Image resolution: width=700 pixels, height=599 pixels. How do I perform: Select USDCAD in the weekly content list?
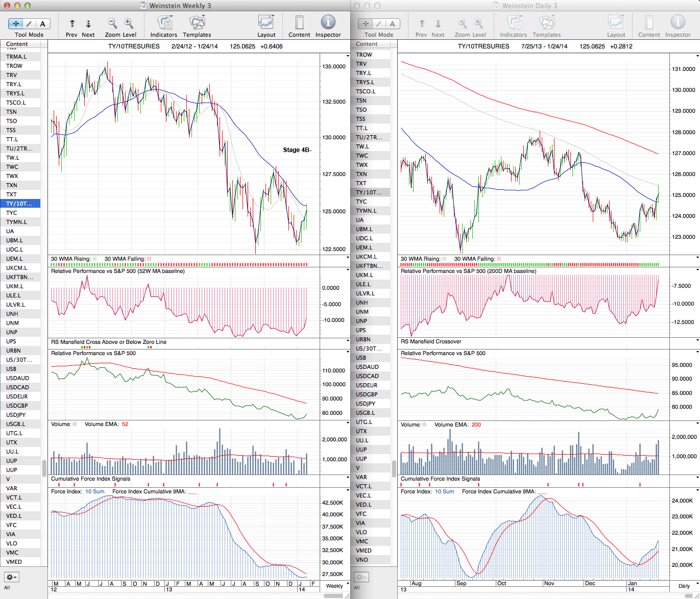click(17, 387)
